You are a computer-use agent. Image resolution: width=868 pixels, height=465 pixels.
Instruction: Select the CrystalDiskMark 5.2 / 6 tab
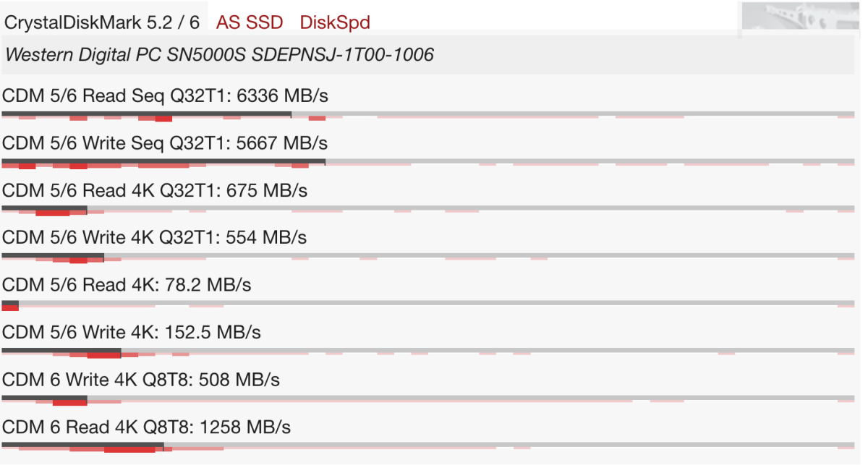tap(102, 21)
